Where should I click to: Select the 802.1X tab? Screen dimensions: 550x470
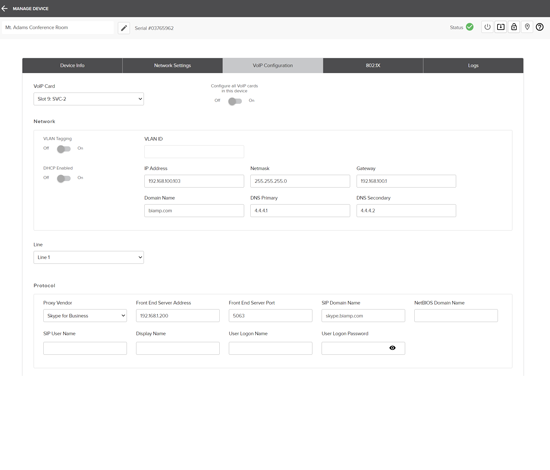click(x=373, y=66)
